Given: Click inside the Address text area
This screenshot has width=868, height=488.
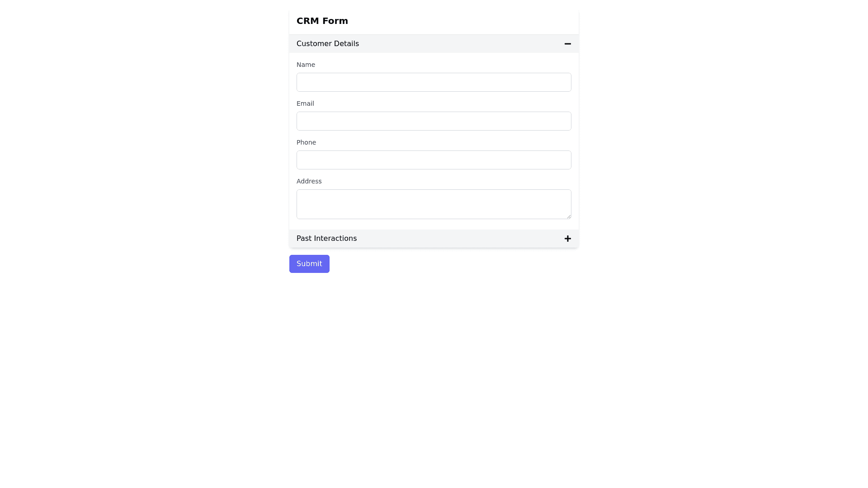Looking at the screenshot, I should (434, 204).
